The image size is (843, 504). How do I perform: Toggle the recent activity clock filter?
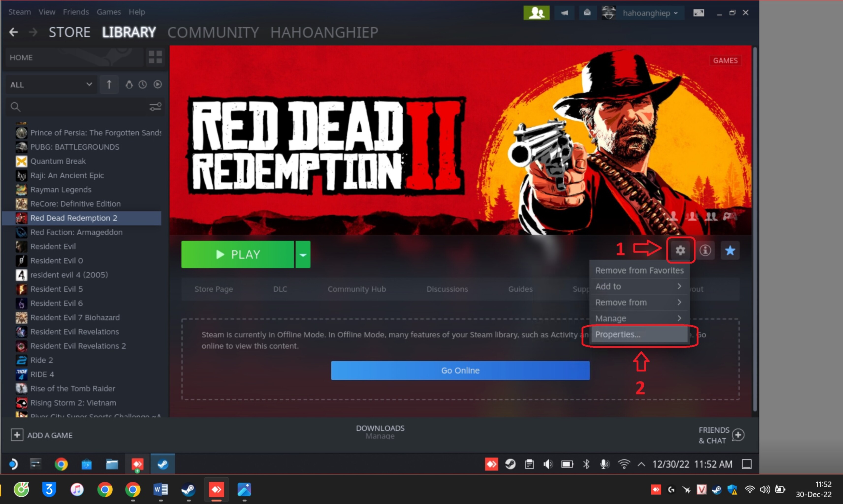143,85
